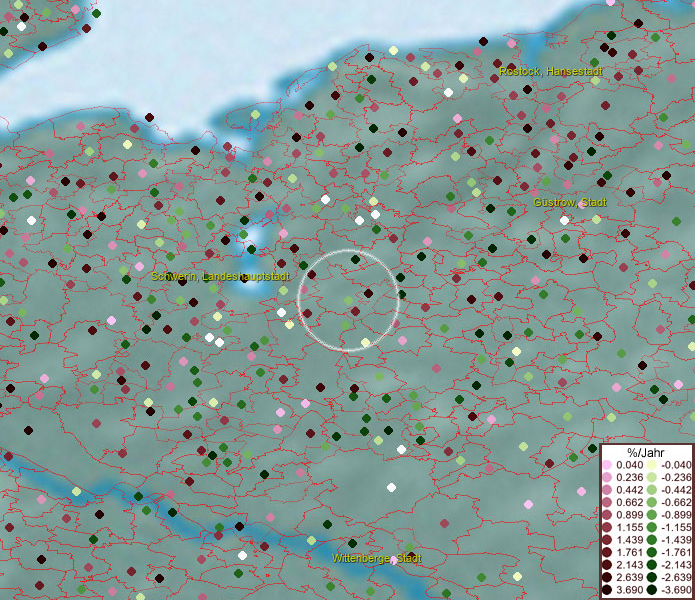Select the pale yellow swatch for -0.040
This screenshot has height=600, width=695.
[x=652, y=465]
